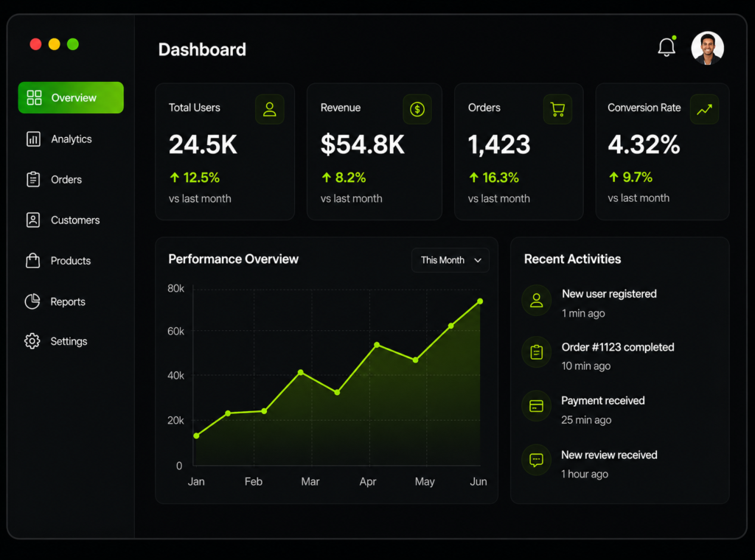The width and height of the screenshot is (755, 560).
Task: Select the Overview sidebar button
Action: (x=71, y=98)
